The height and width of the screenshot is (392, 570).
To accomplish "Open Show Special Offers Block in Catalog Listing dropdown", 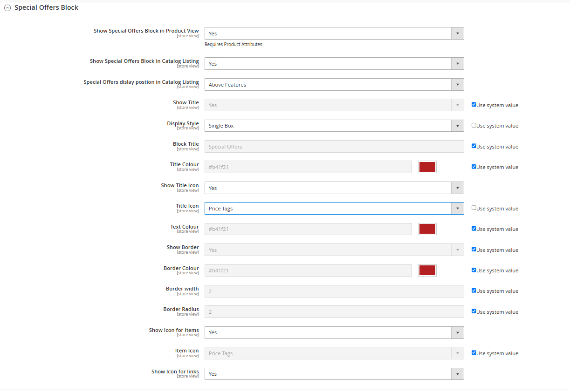I will pyautogui.click(x=334, y=64).
